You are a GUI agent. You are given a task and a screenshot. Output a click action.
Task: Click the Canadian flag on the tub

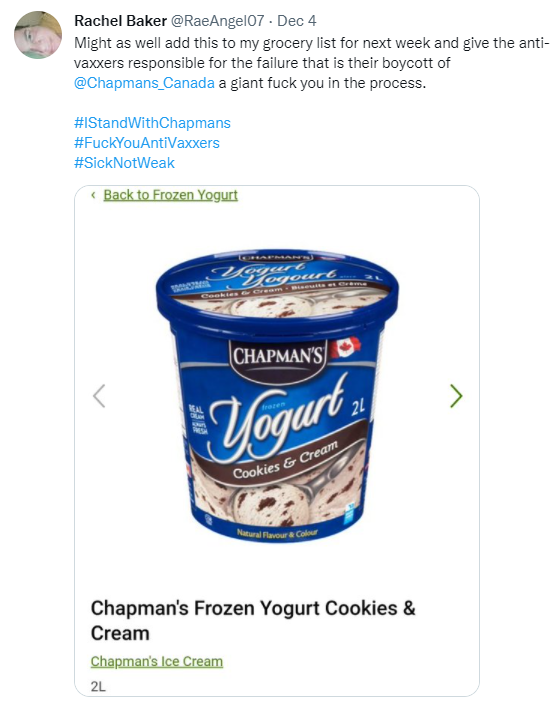345,347
